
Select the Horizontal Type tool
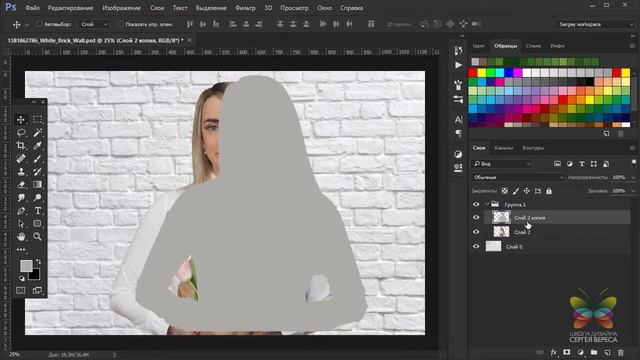[x=37, y=211]
